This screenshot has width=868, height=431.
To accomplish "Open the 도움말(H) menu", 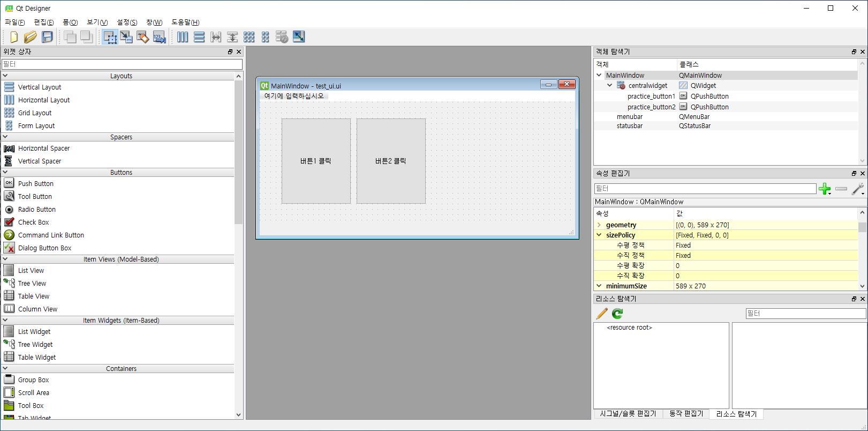I will pos(185,22).
